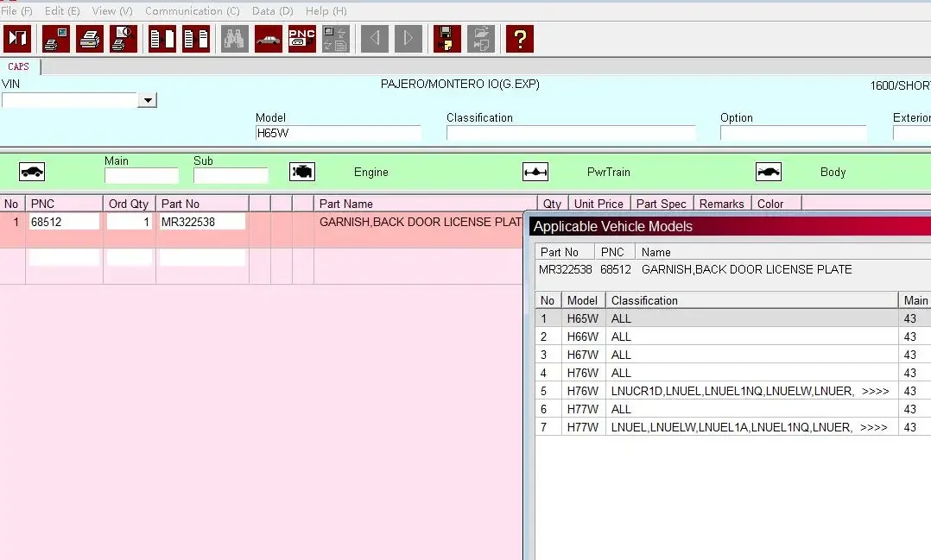Select row 6 H77W with ALL classification
This screenshot has width=931, height=560.
tap(732, 409)
